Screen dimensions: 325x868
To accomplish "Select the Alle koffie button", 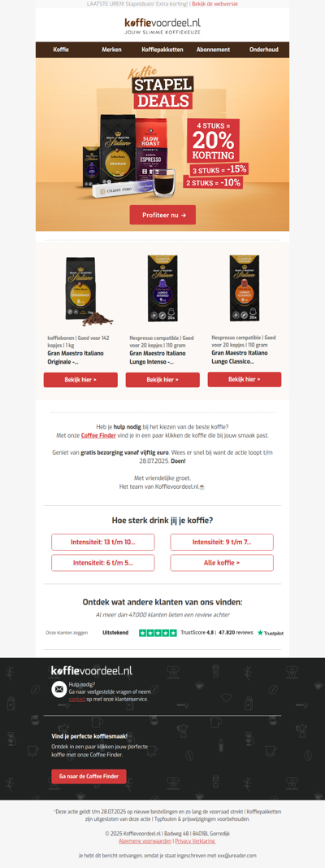I will click(x=222, y=563).
